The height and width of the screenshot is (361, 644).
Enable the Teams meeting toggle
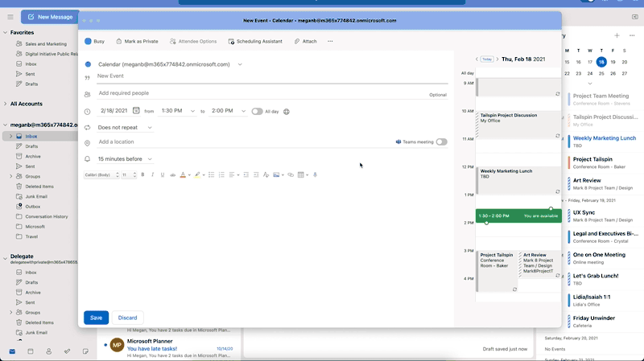tap(441, 142)
